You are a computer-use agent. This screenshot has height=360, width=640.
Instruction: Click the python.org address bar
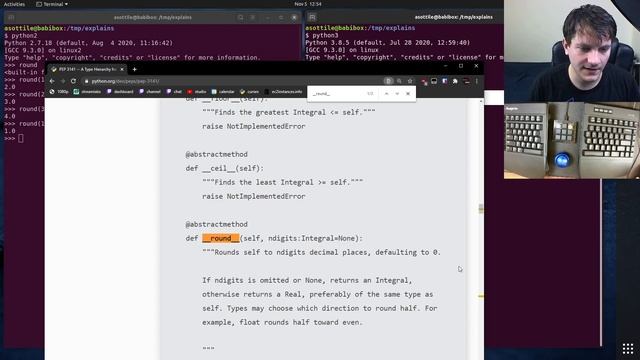click(x=233, y=81)
